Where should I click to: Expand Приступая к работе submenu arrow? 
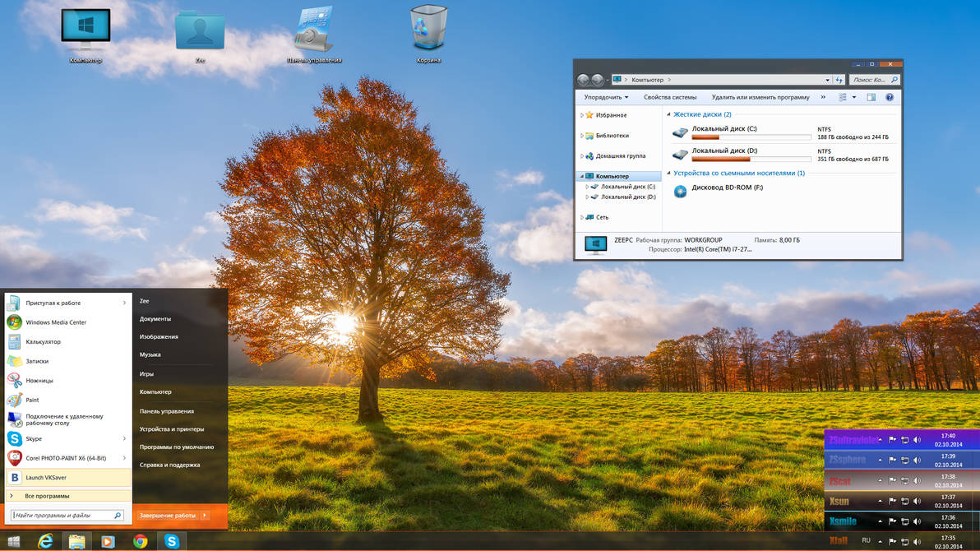click(124, 303)
